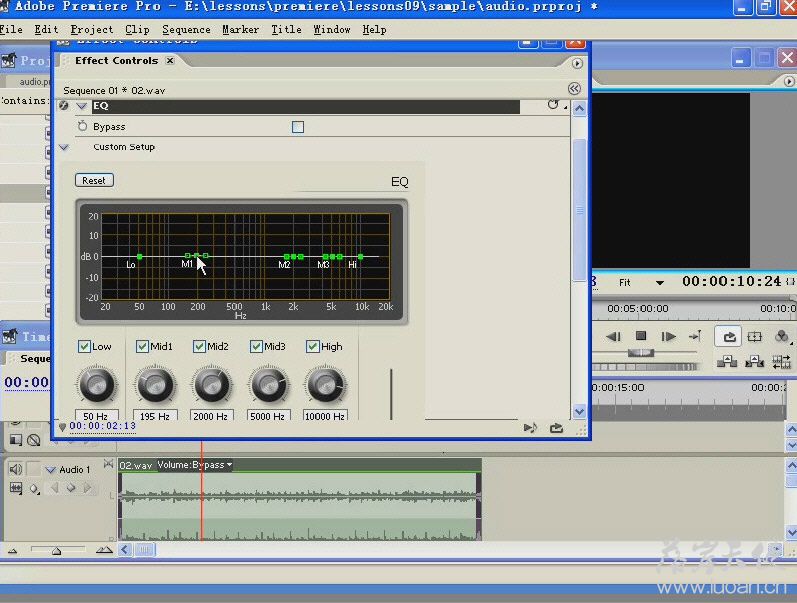Open the Help menu
This screenshot has width=797, height=603.
point(374,29)
